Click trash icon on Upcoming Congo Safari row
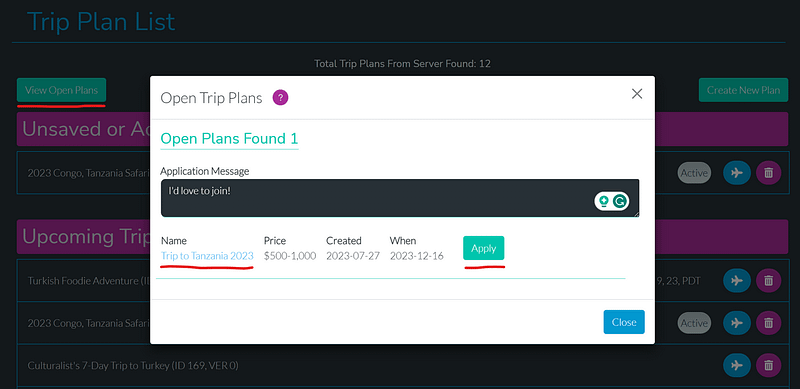The width and height of the screenshot is (800, 389). pyautogui.click(x=768, y=323)
